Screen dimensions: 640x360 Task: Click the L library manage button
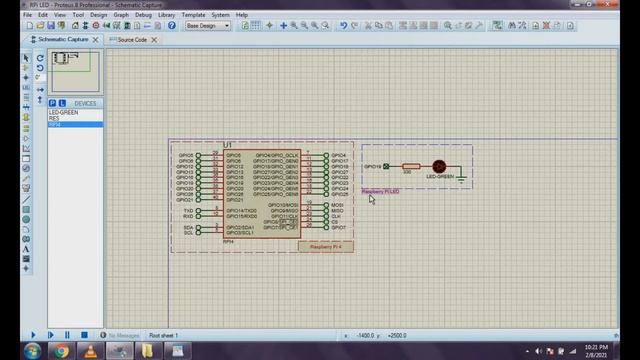click(62, 103)
